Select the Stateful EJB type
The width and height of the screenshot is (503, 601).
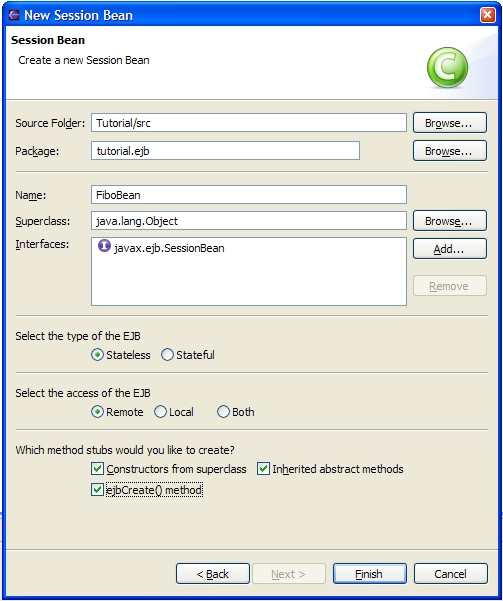pyautogui.click(x=168, y=355)
